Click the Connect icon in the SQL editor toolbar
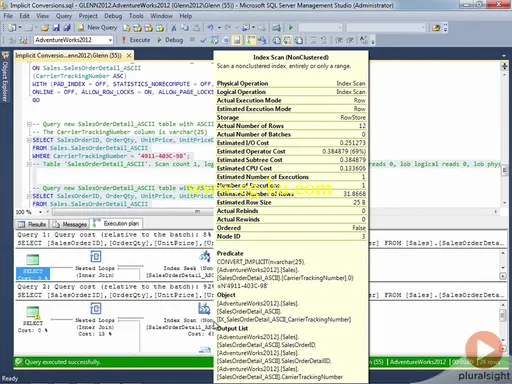 [12, 40]
